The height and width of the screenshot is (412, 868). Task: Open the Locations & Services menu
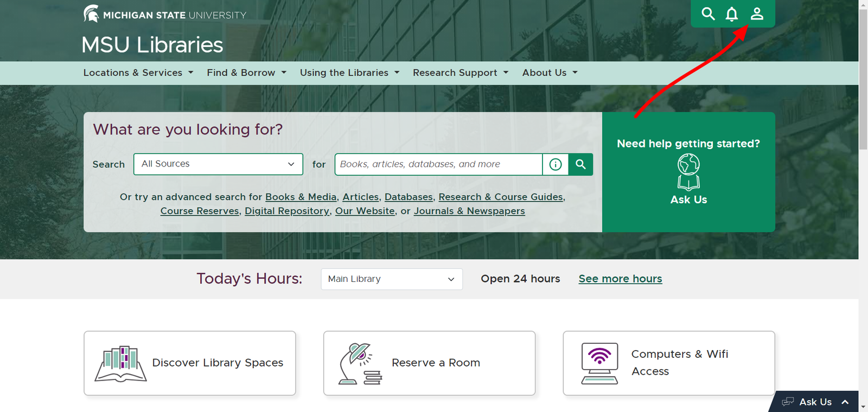click(138, 73)
